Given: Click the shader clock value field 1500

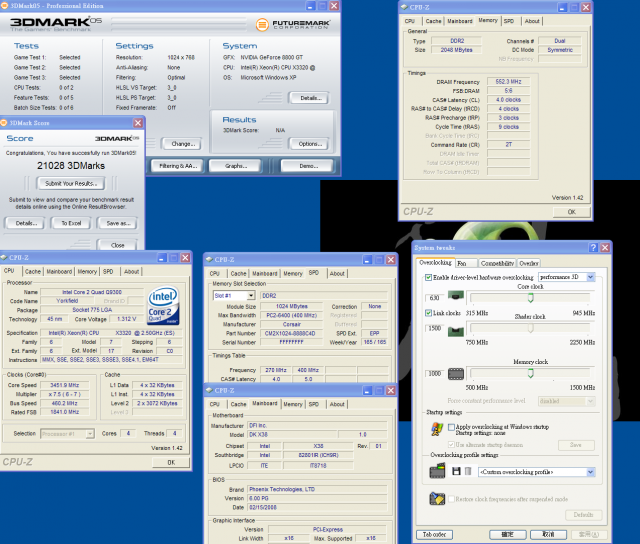Looking at the screenshot, I should 434,328.
